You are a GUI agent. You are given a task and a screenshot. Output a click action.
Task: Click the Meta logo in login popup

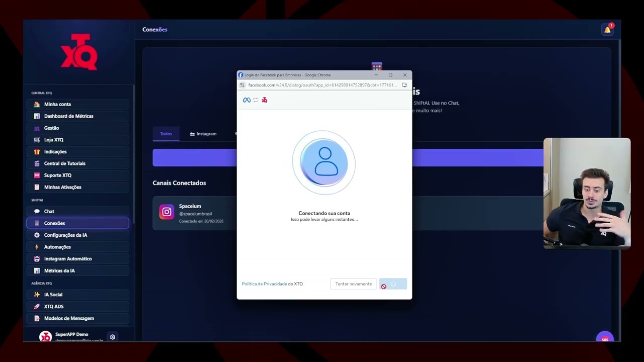point(247,100)
